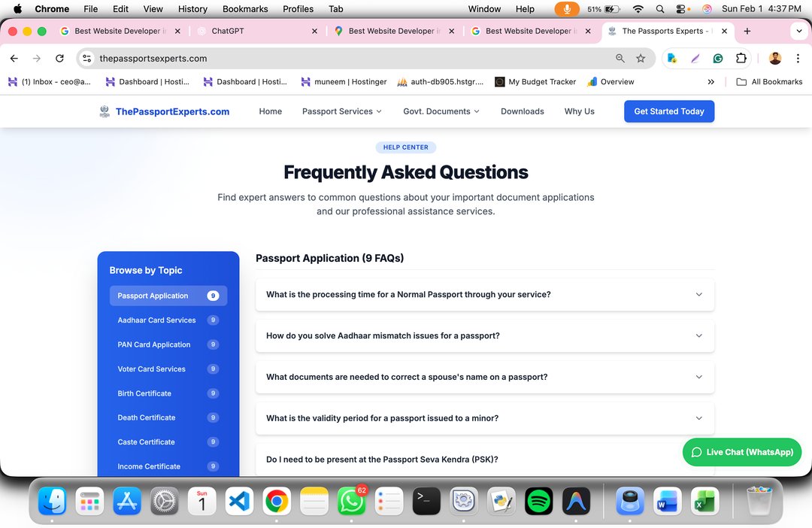This screenshot has width=812, height=528.
Task: Reload the page with the refresh icon
Action: 59,59
